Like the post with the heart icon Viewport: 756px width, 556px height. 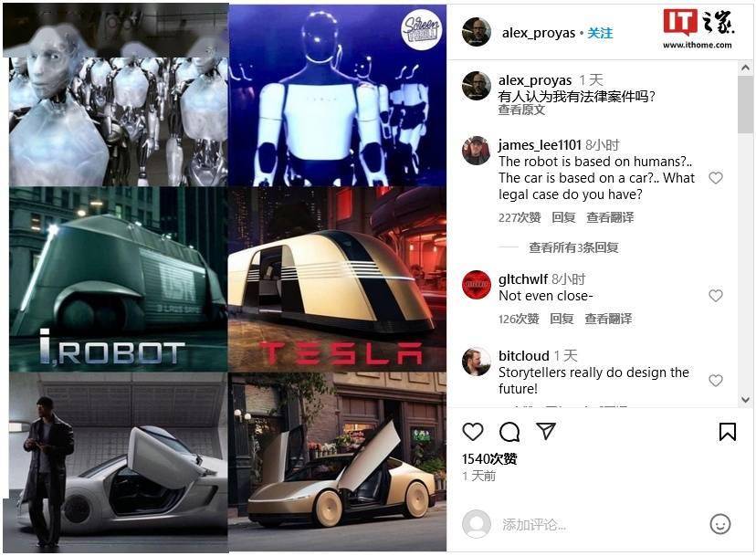pyautogui.click(x=473, y=432)
